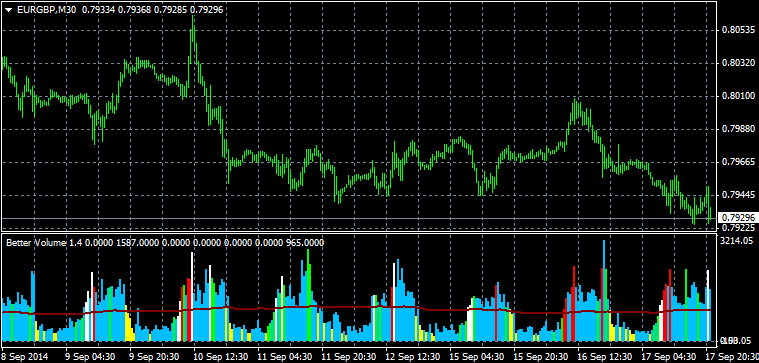The width and height of the screenshot is (759, 363).
Task: Click the 1587.0000 indicator value
Action: [x=138, y=243]
